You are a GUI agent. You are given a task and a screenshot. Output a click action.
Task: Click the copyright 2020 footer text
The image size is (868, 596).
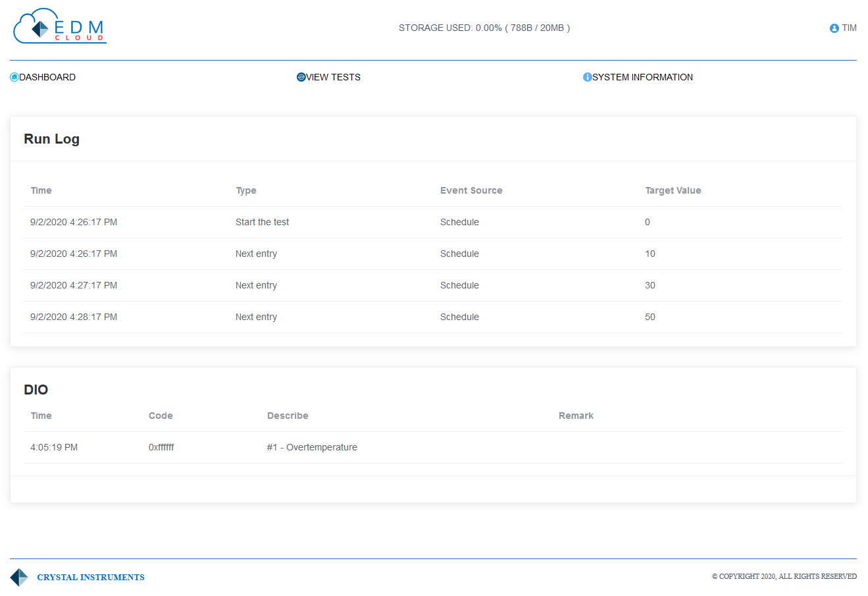[784, 576]
